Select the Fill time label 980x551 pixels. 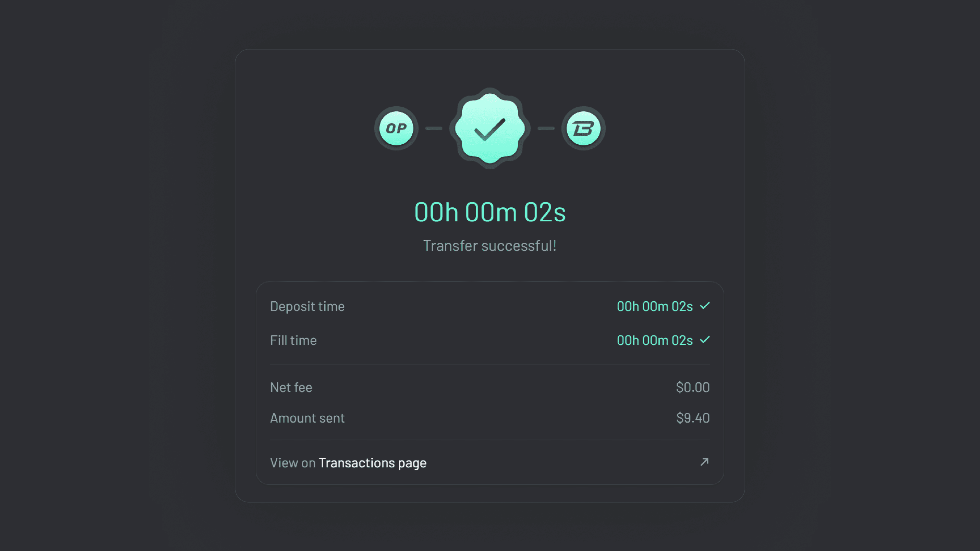[293, 340]
